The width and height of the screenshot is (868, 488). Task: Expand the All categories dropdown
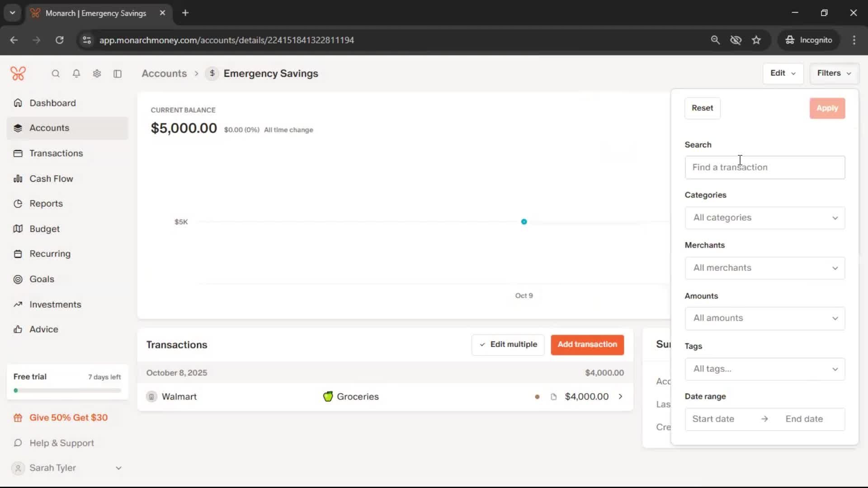[x=764, y=218]
